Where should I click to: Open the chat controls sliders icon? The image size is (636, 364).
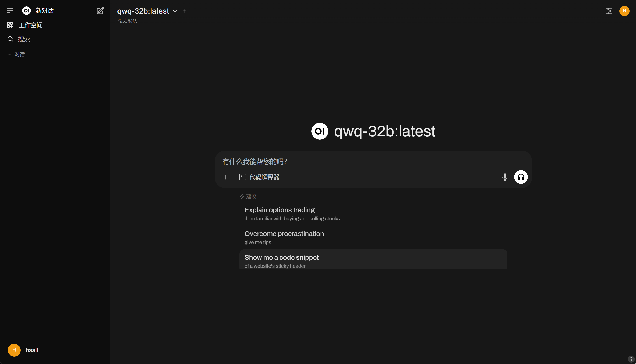coord(609,11)
